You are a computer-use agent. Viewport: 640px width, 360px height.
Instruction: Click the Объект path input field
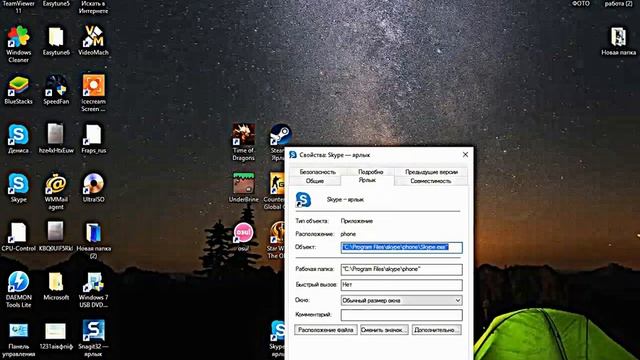click(402, 247)
